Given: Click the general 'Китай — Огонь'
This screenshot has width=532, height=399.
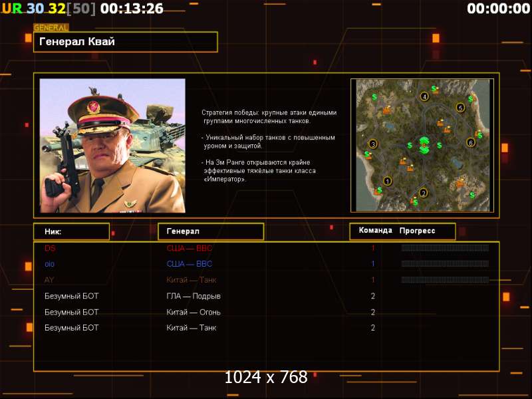Looking at the screenshot, I should [x=194, y=312].
